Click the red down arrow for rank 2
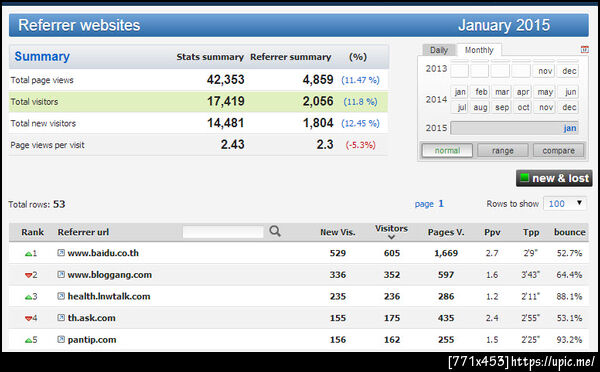 point(28,275)
